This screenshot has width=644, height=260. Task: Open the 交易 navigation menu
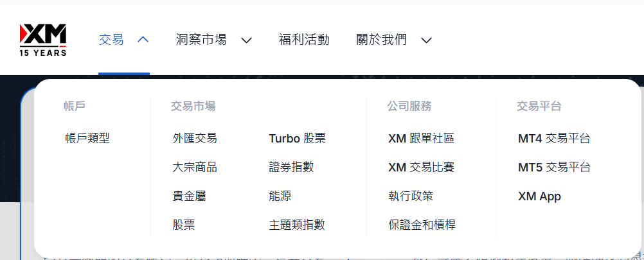pos(111,40)
